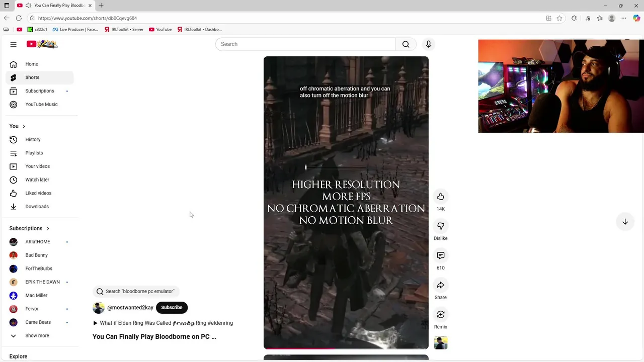644x362 pixels.
Task: Open the YouTube hamburger guide menu
Action: (x=14, y=44)
